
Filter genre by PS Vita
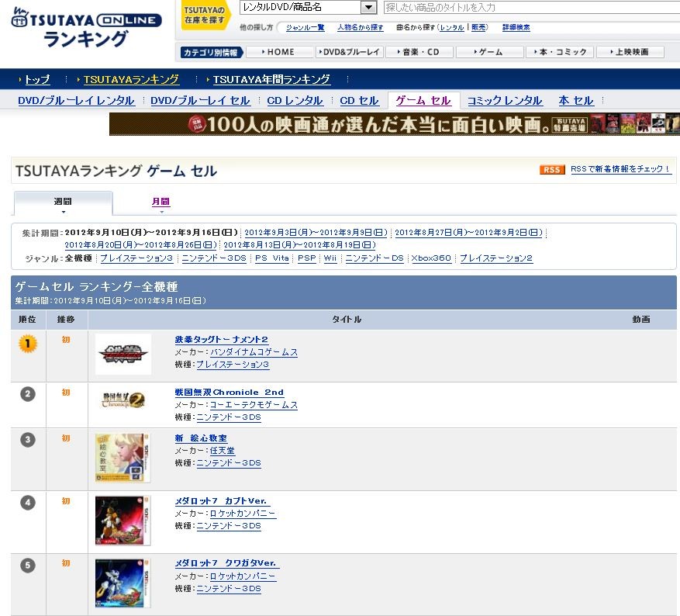[x=272, y=258]
